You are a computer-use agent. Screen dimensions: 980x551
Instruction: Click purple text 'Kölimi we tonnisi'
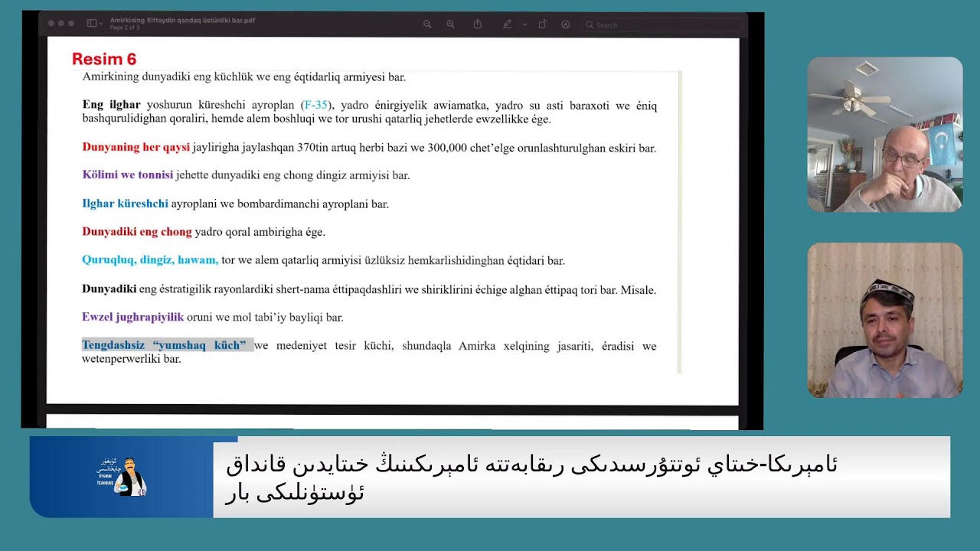pyautogui.click(x=128, y=175)
